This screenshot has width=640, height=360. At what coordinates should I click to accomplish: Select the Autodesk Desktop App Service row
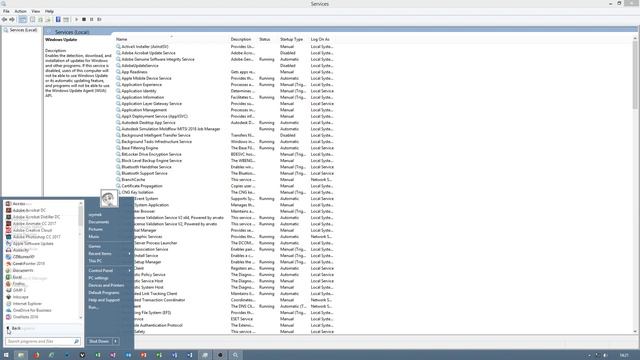[x=224, y=122]
